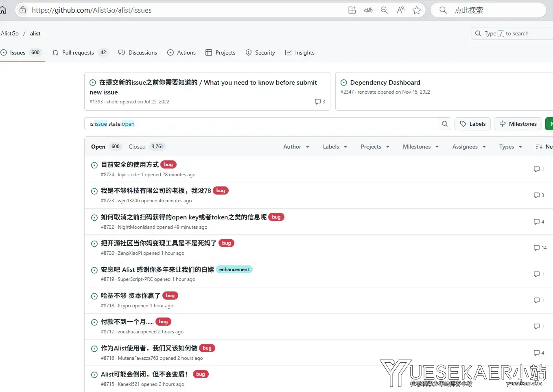
Task: Click author name luyii-code-1
Action: point(130,175)
